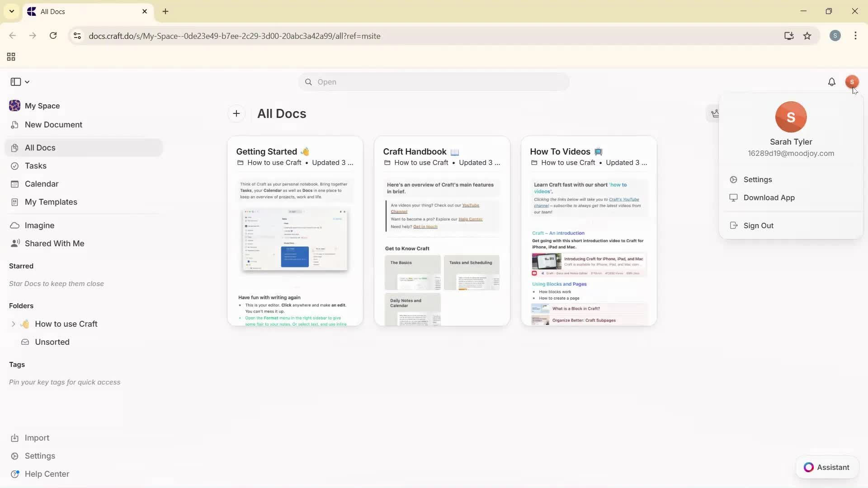Viewport: 868px width, 488px height.
Task: Click the notifications bell icon
Action: click(831, 82)
